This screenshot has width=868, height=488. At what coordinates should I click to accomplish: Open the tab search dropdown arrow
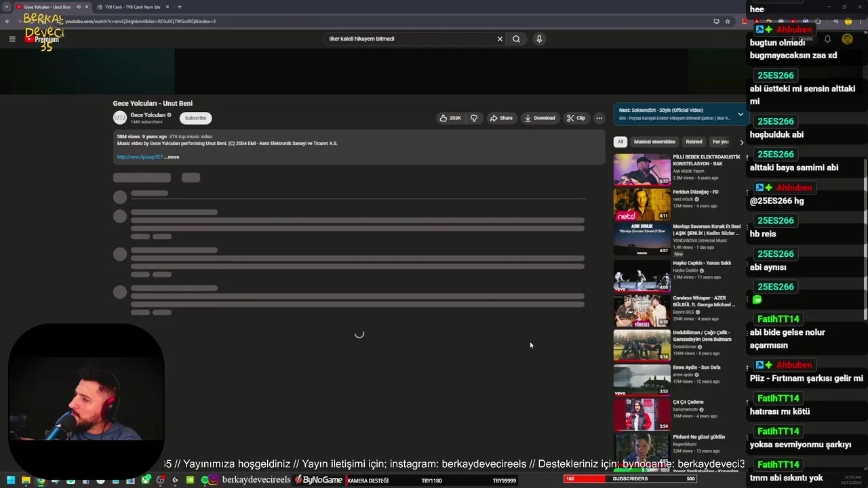[7, 7]
